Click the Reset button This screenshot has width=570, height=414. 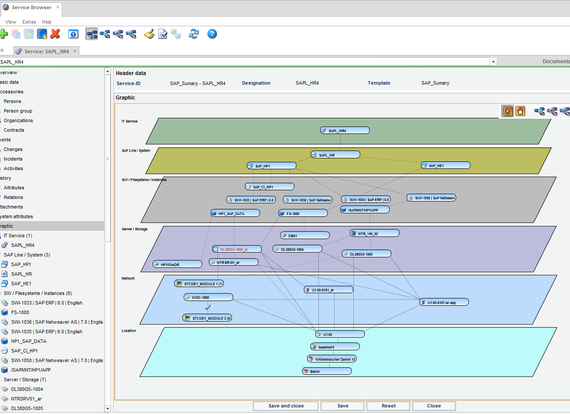pos(389,406)
